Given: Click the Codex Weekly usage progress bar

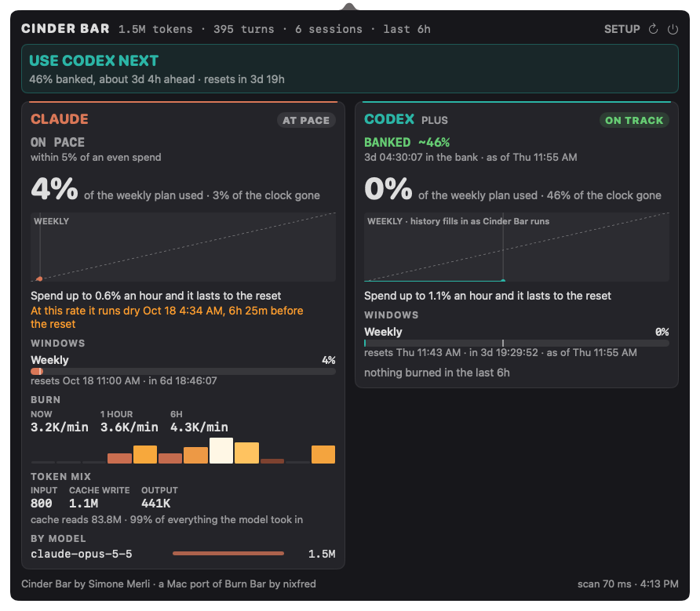Looking at the screenshot, I should pos(516,344).
